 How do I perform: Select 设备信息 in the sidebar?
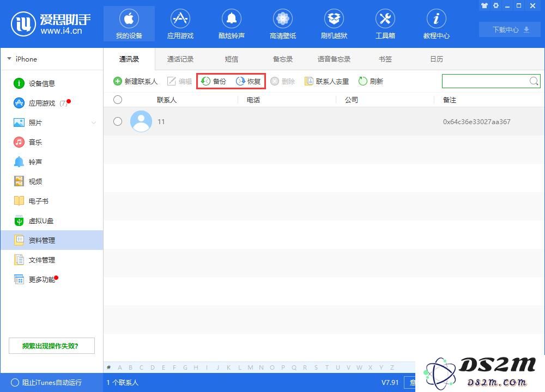52,83
